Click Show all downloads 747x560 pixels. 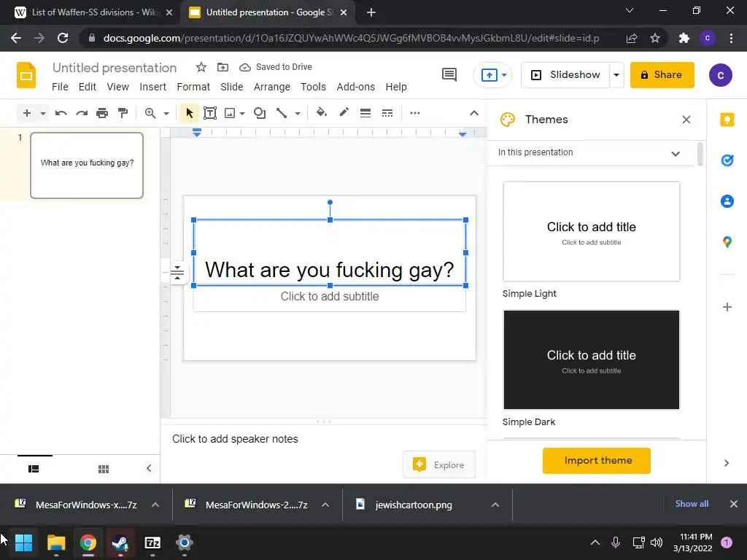coord(692,504)
